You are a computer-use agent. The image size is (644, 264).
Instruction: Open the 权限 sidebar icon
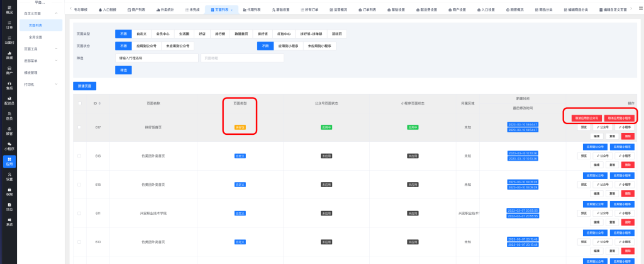pos(9,192)
